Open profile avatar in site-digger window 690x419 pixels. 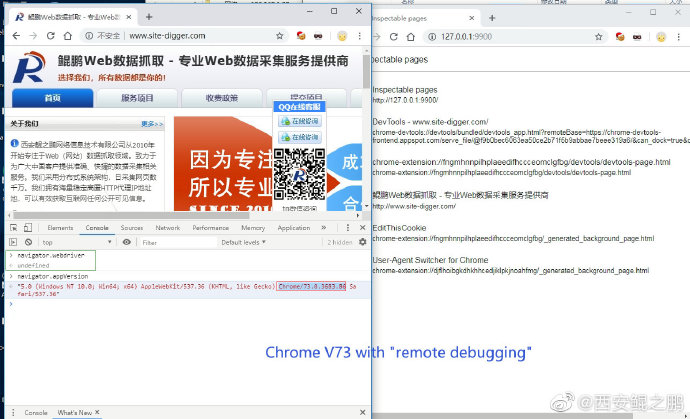(342, 36)
